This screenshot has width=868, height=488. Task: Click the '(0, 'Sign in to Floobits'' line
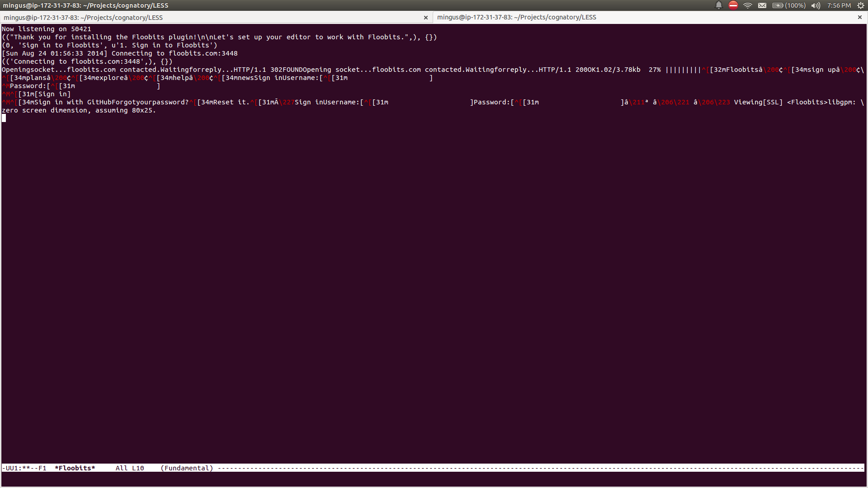pos(109,45)
